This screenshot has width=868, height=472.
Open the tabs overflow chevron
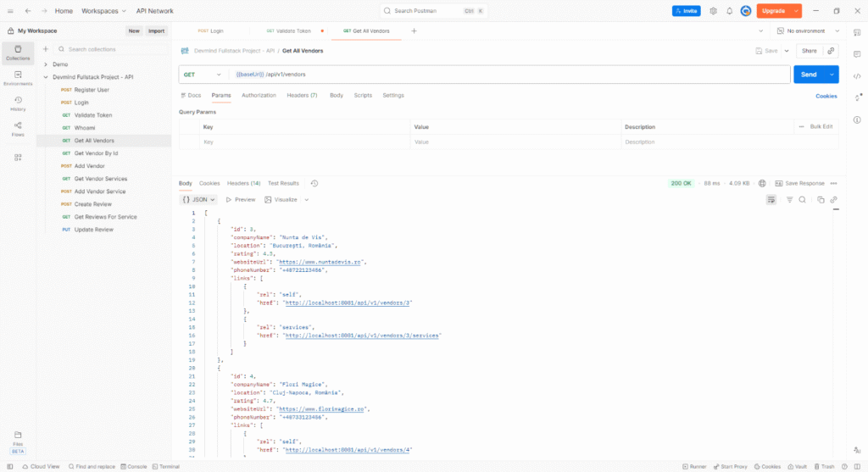tap(760, 31)
